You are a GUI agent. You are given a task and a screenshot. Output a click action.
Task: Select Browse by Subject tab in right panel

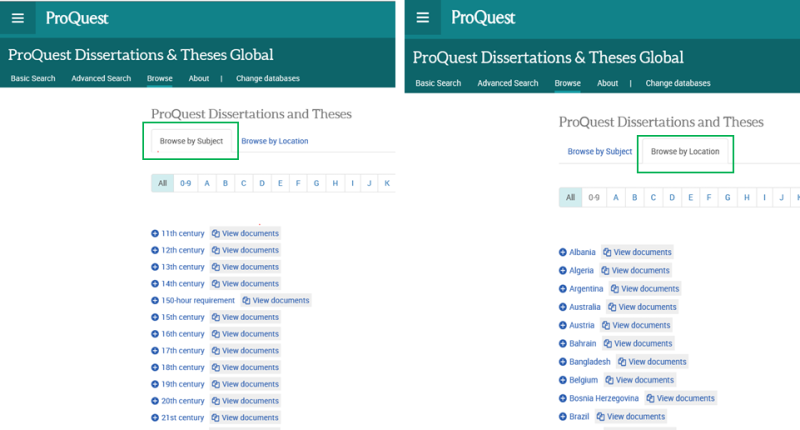point(599,151)
